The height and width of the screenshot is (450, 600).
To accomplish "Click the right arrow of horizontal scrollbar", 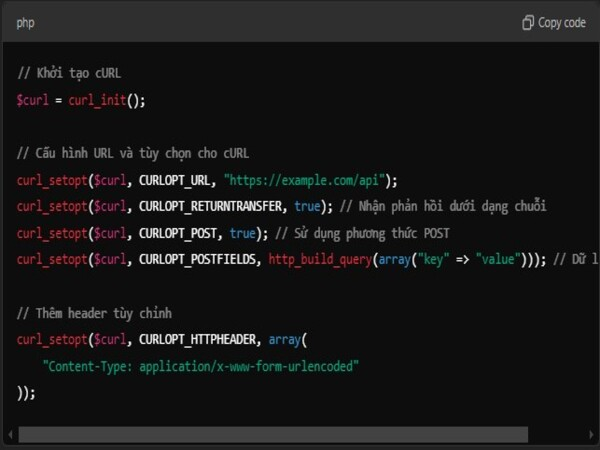I will click(590, 435).
